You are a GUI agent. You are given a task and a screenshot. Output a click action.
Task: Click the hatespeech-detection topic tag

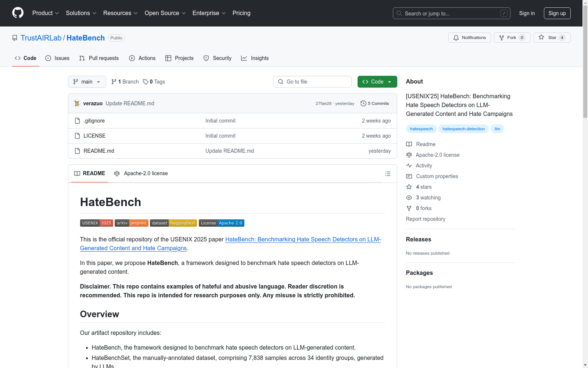pos(463,129)
